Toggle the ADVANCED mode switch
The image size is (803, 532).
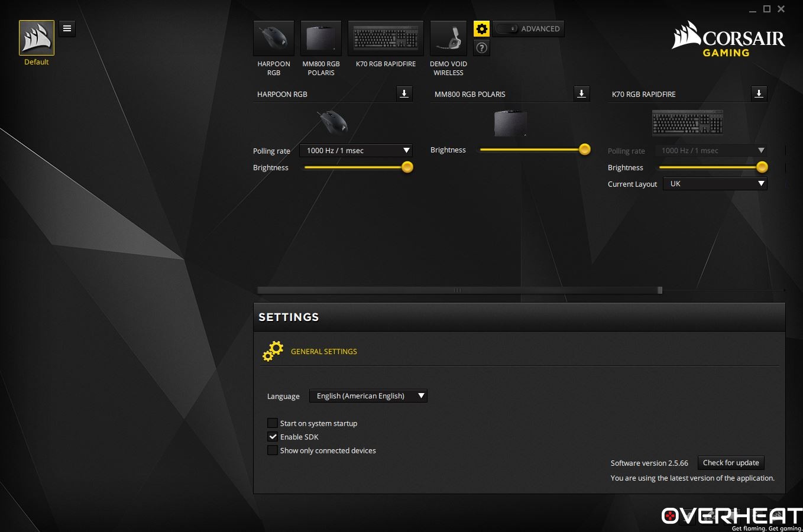pyautogui.click(x=507, y=28)
